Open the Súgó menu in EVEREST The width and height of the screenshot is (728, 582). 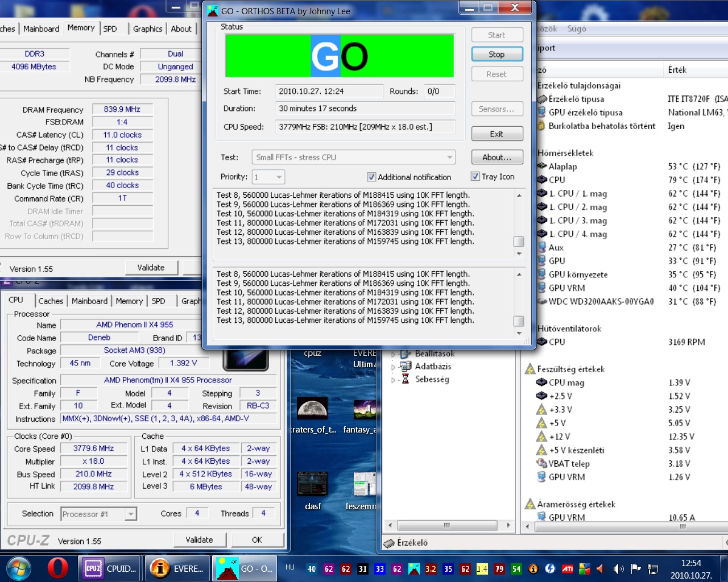pos(576,28)
